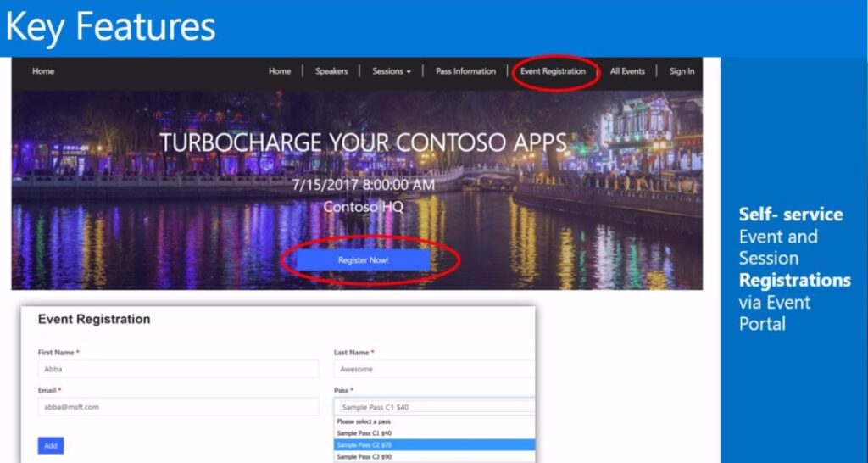Click the Home brand text in navbar

43,71
